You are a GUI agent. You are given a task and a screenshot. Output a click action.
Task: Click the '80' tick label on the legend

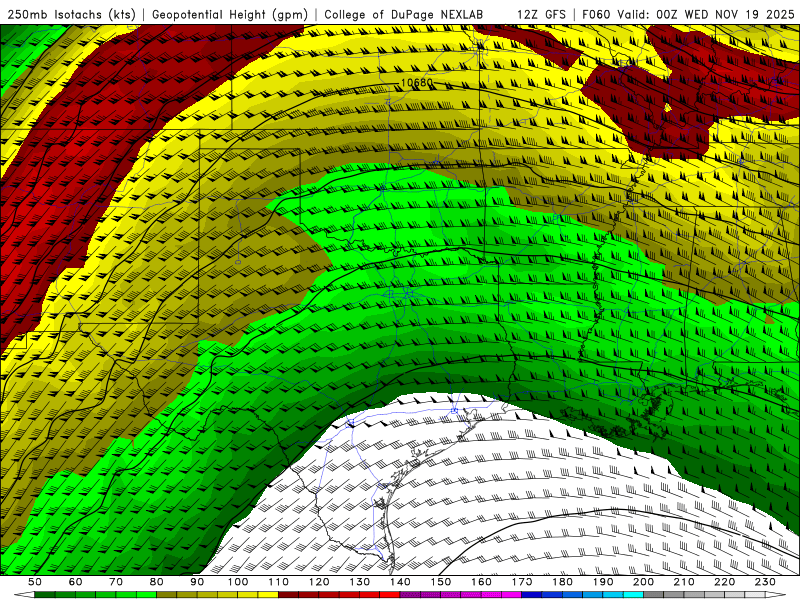(x=157, y=582)
